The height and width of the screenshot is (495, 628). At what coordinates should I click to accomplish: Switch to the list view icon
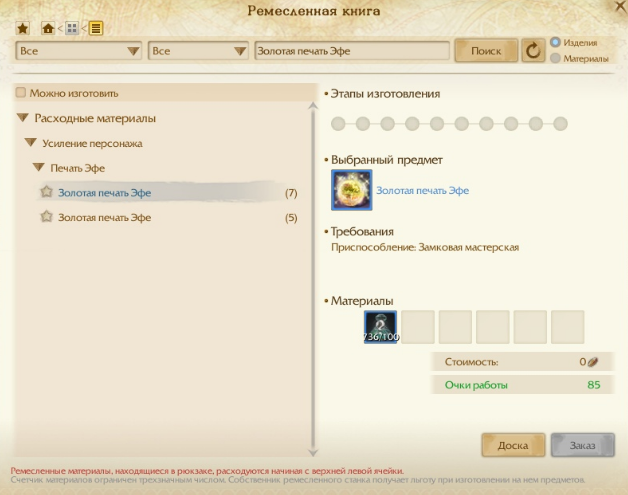(x=96, y=28)
